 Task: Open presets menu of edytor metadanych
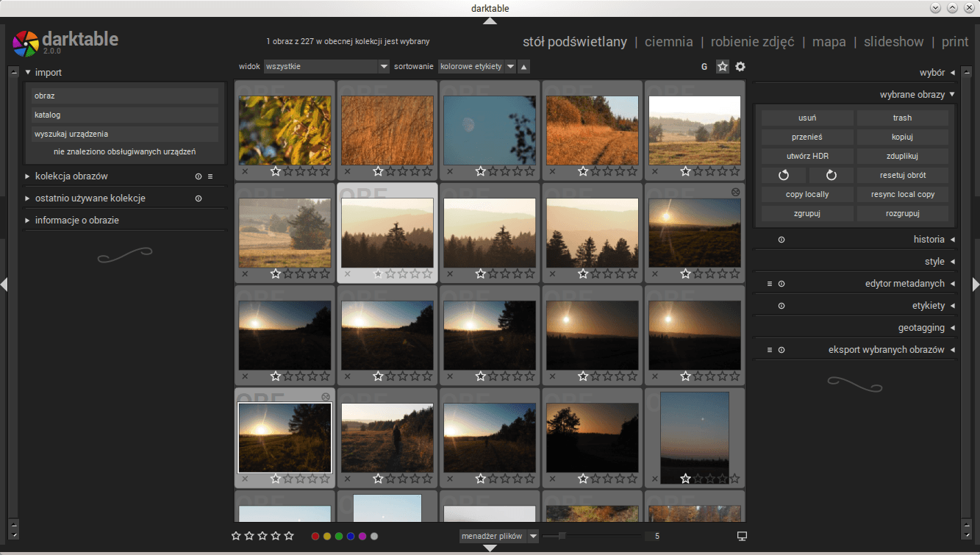click(x=770, y=284)
